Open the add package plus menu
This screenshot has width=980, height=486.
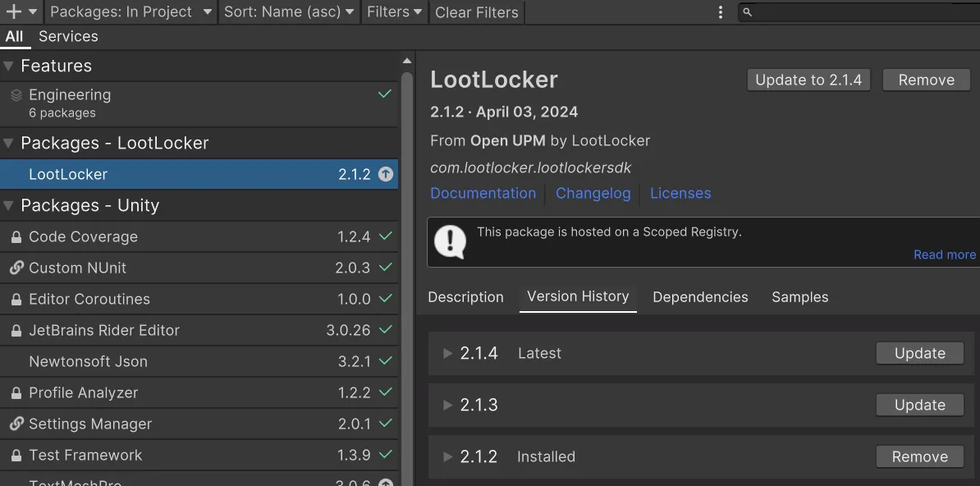click(x=21, y=11)
